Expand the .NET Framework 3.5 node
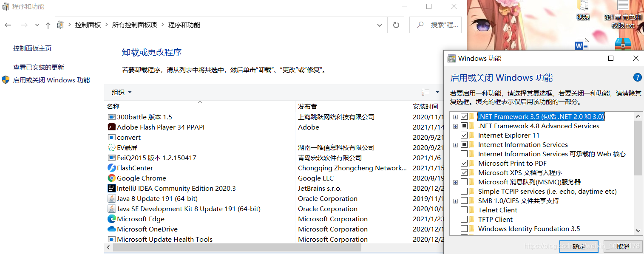This screenshot has width=644, height=254. (x=455, y=117)
